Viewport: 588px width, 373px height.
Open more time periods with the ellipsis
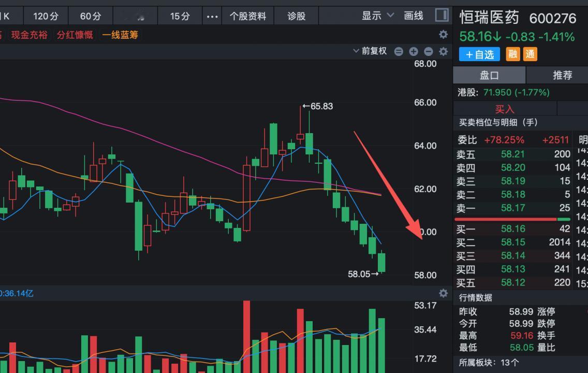[x=212, y=16]
